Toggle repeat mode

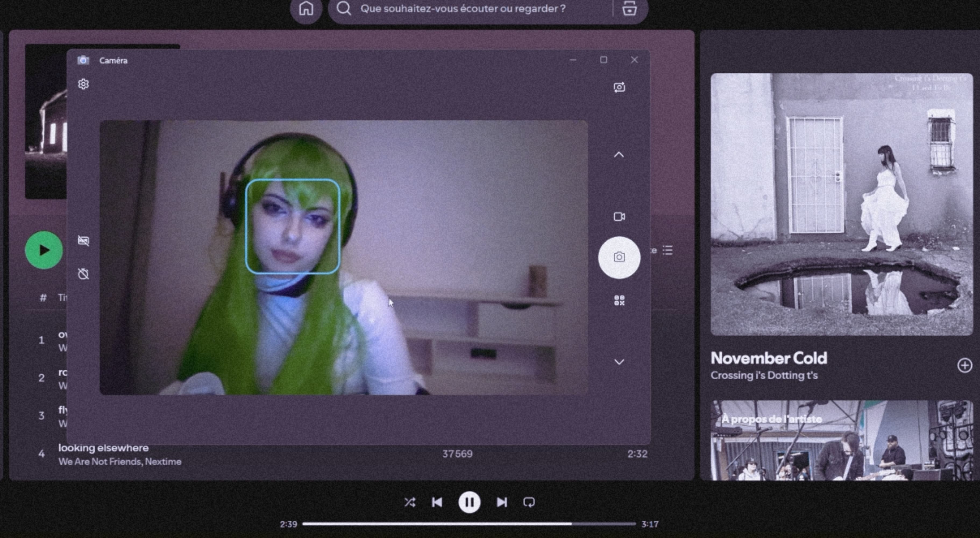click(x=529, y=502)
